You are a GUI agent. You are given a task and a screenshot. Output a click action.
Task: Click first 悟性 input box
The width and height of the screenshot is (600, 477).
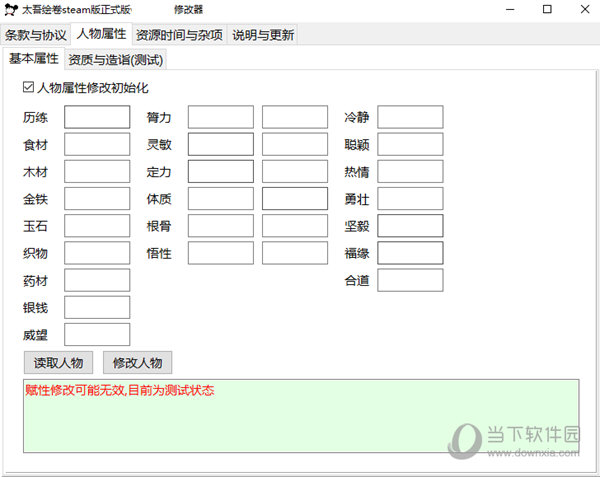[x=221, y=253]
